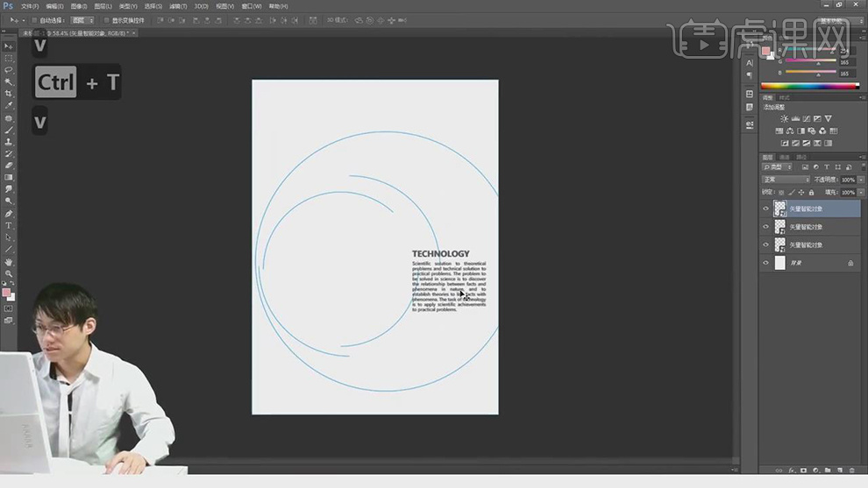
Task: Pick the Brush tool
Action: 9,130
